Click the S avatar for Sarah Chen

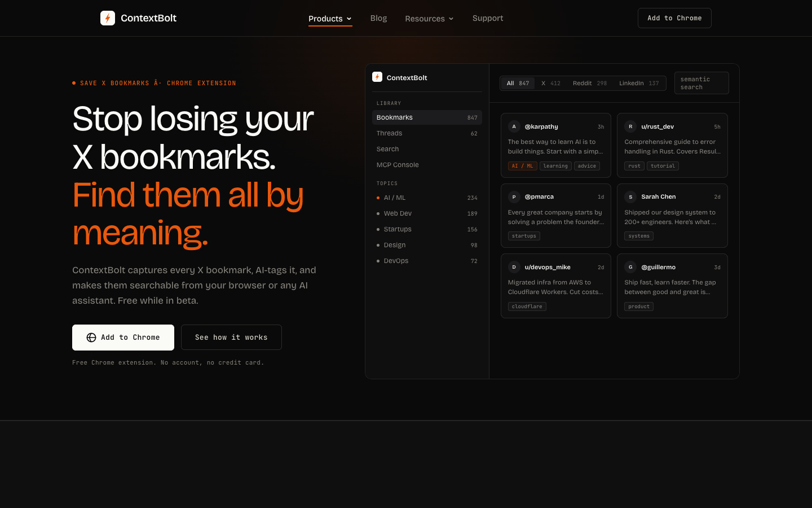630,197
